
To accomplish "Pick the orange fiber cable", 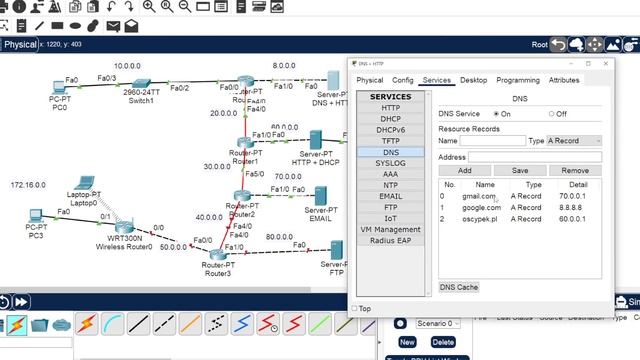I will 190,324.
